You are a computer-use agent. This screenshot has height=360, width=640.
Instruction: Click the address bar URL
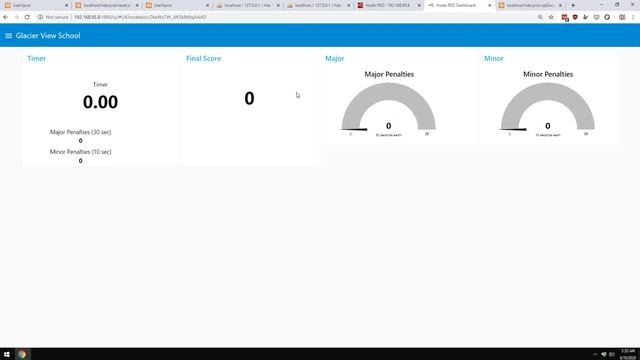point(140,17)
